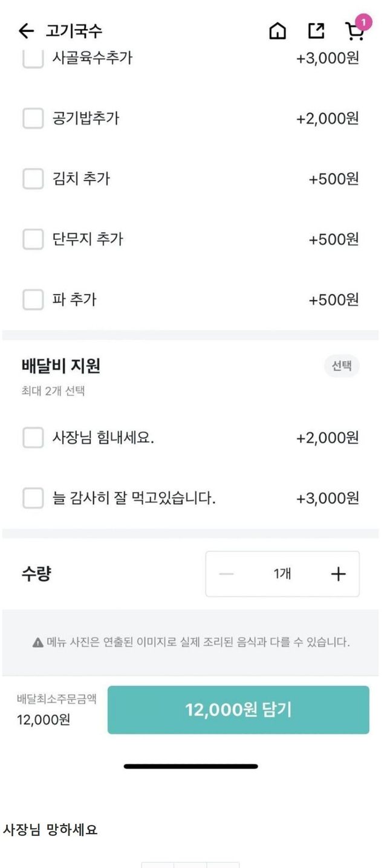This screenshot has height=868, width=387.
Task: Go to home via house icon
Action: click(278, 31)
